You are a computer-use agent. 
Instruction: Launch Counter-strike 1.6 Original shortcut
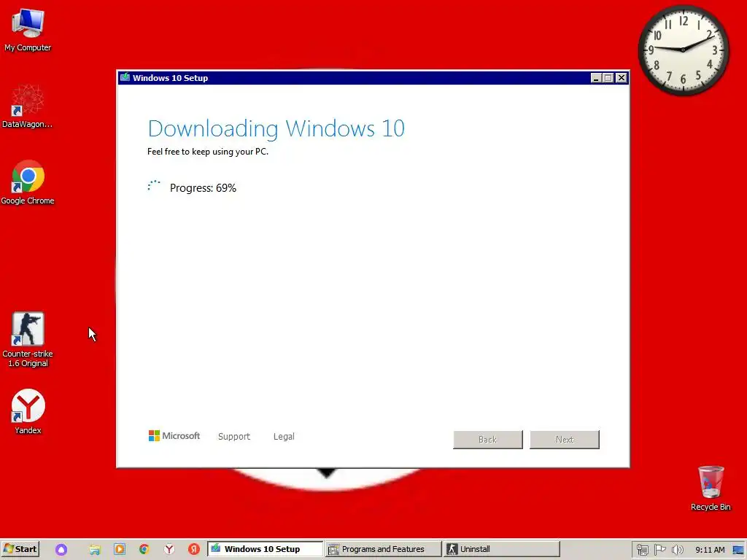pyautogui.click(x=28, y=340)
